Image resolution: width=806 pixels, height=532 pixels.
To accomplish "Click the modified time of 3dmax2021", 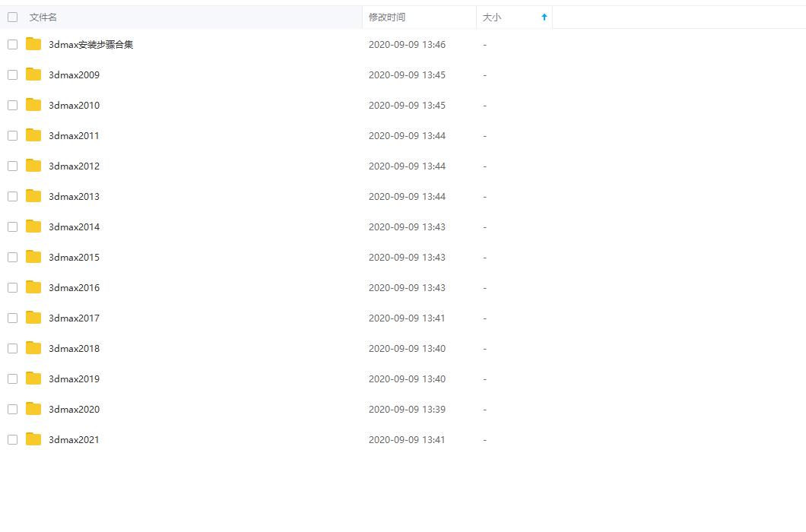I will [x=407, y=439].
